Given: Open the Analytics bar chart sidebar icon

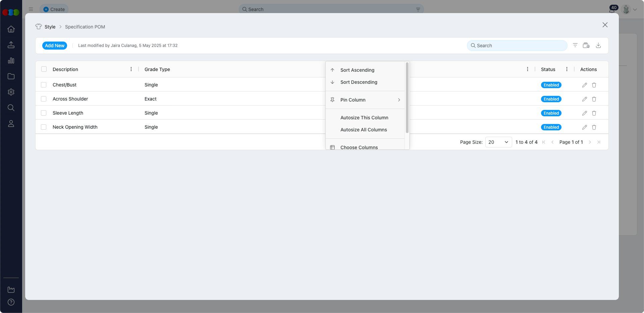Looking at the screenshot, I should 11,61.
